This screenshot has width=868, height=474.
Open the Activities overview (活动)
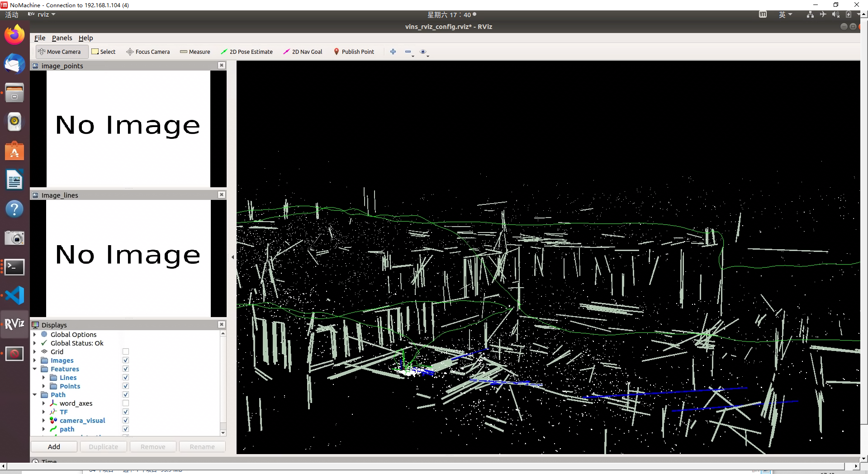pyautogui.click(x=12, y=14)
